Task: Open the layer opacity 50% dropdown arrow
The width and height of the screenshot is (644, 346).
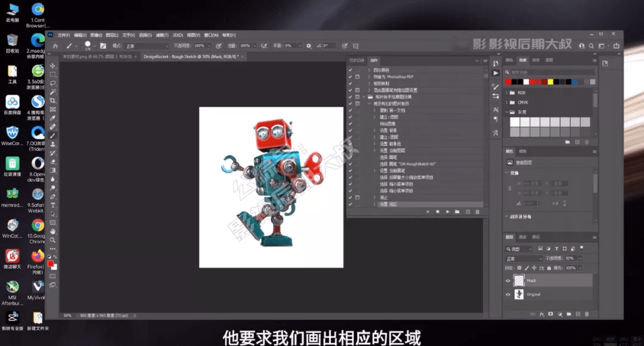Action: (580, 258)
